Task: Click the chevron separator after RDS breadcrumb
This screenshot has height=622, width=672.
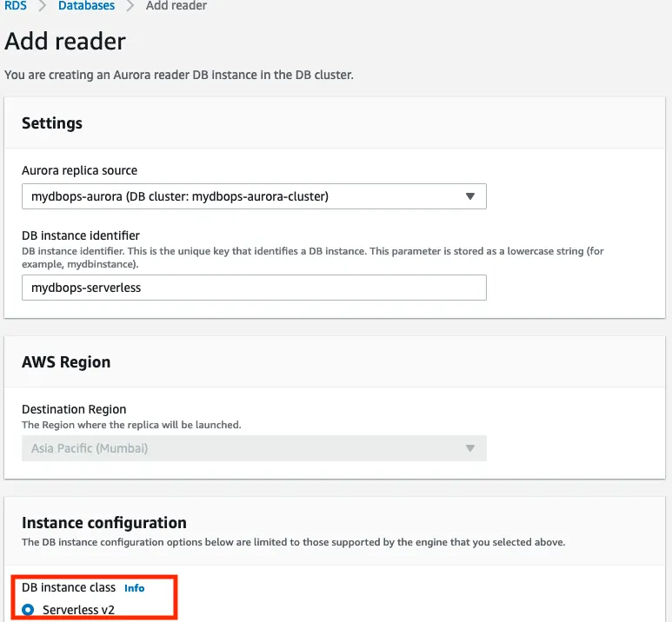Action: (x=42, y=6)
